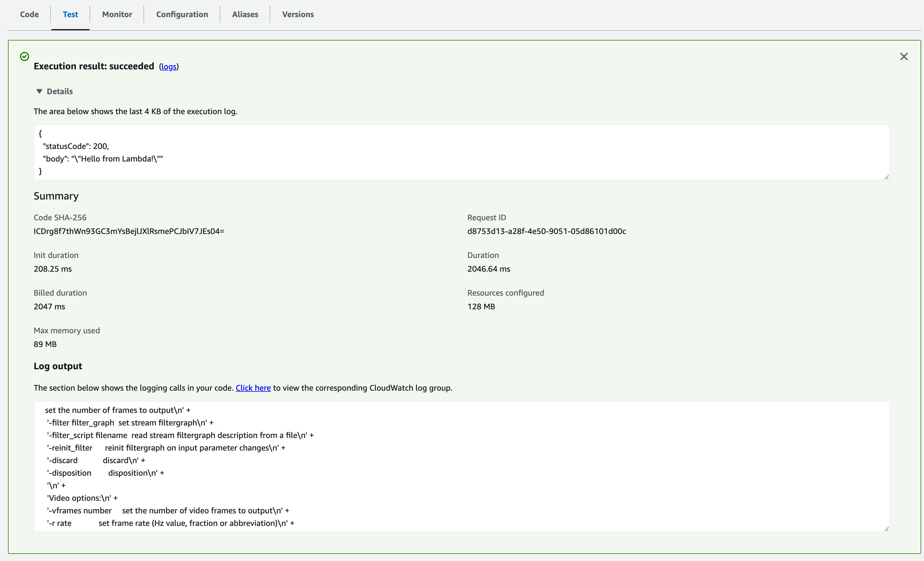Viewport: 924px width, 561px height.
Task: Dismiss the execution result banner
Action: pos(904,56)
